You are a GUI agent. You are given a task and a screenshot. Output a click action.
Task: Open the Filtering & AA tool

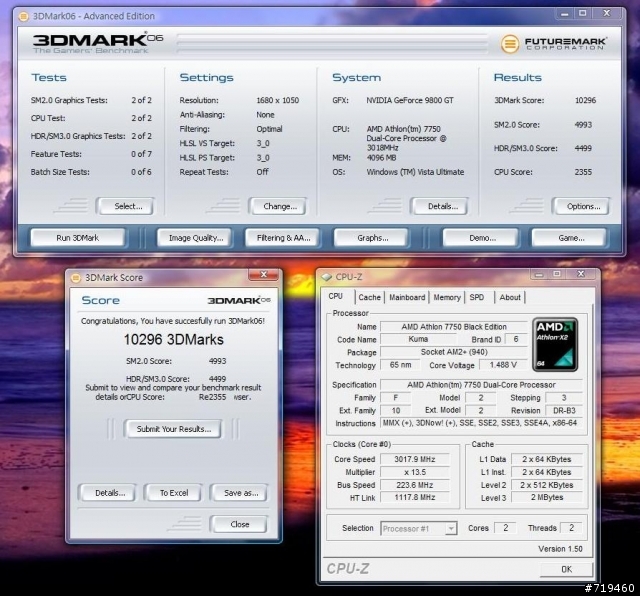[x=282, y=238]
